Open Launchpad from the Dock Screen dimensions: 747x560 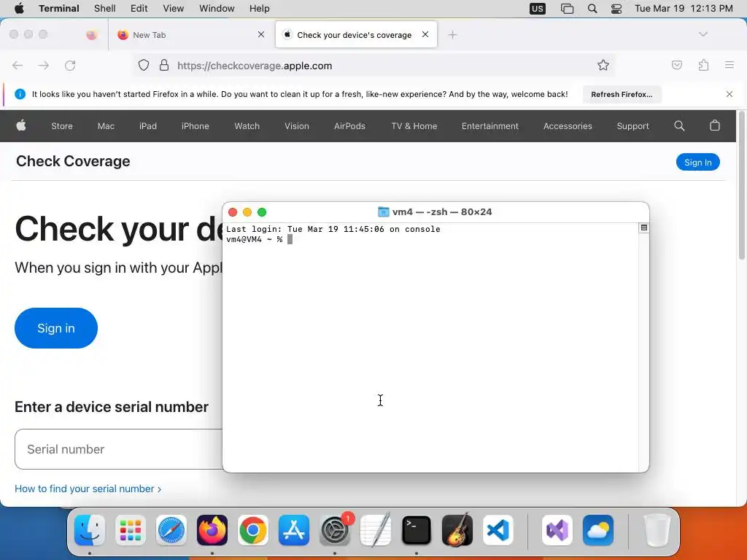[x=131, y=530]
